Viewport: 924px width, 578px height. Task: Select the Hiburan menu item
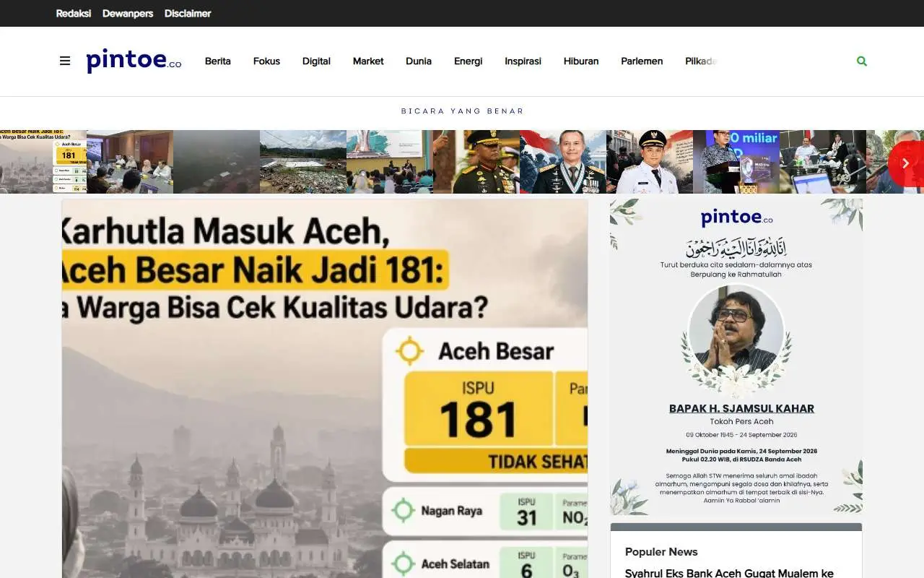tap(581, 61)
